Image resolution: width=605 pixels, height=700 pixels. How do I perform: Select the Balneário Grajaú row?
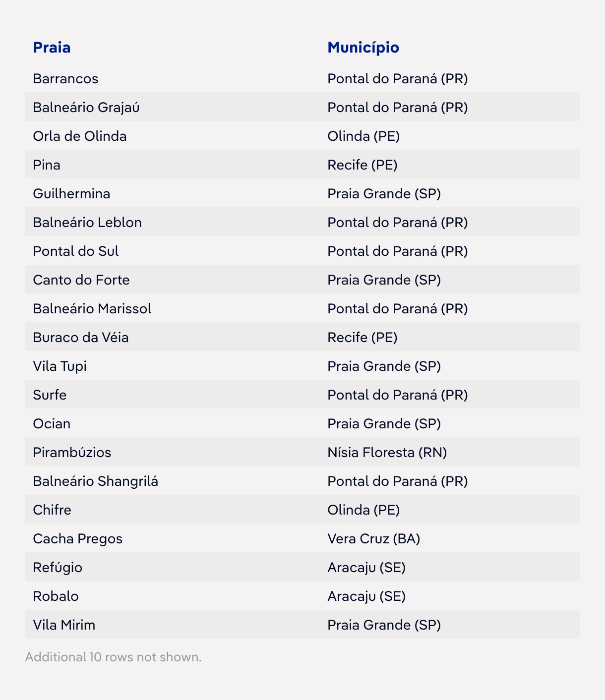pyautogui.click(x=302, y=107)
